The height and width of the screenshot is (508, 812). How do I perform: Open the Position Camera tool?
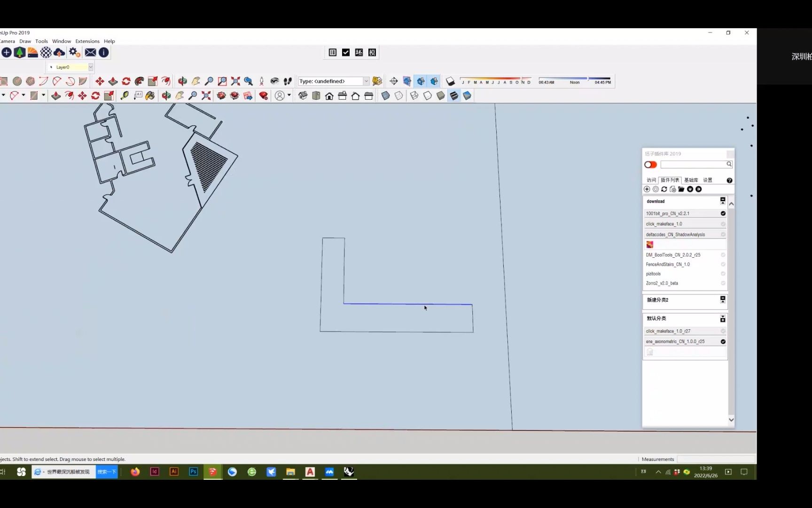click(x=262, y=81)
